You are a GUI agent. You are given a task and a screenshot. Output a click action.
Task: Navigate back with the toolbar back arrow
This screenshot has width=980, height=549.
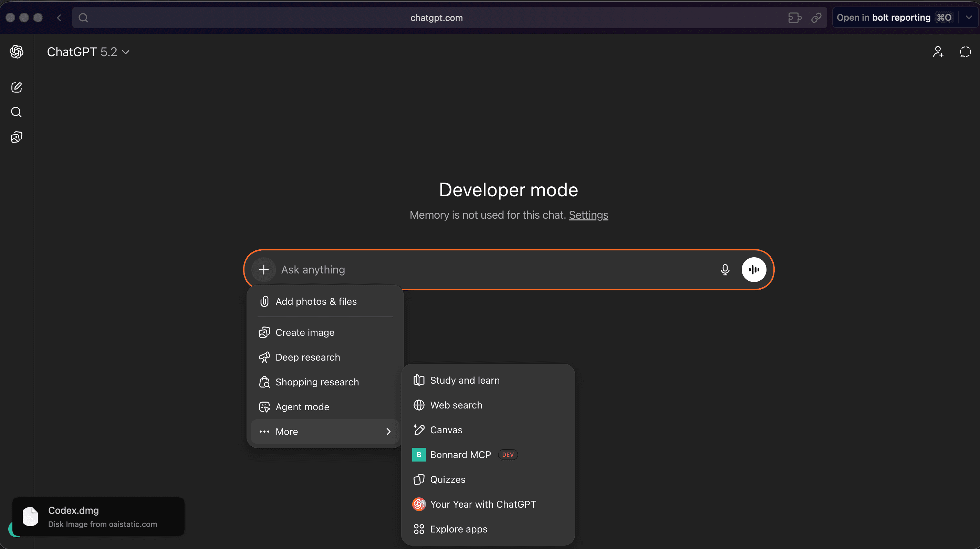[59, 18]
